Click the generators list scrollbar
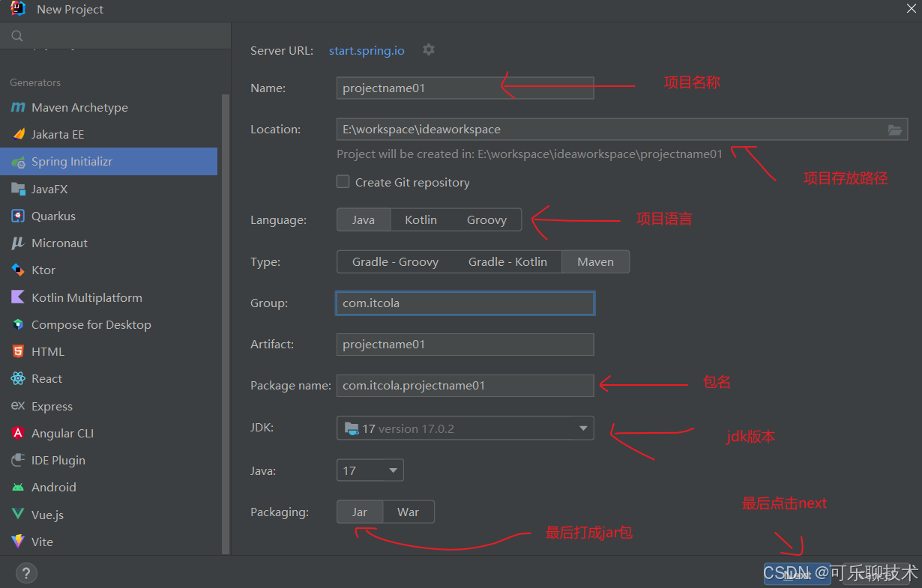The width and height of the screenshot is (922, 588). tap(226, 324)
